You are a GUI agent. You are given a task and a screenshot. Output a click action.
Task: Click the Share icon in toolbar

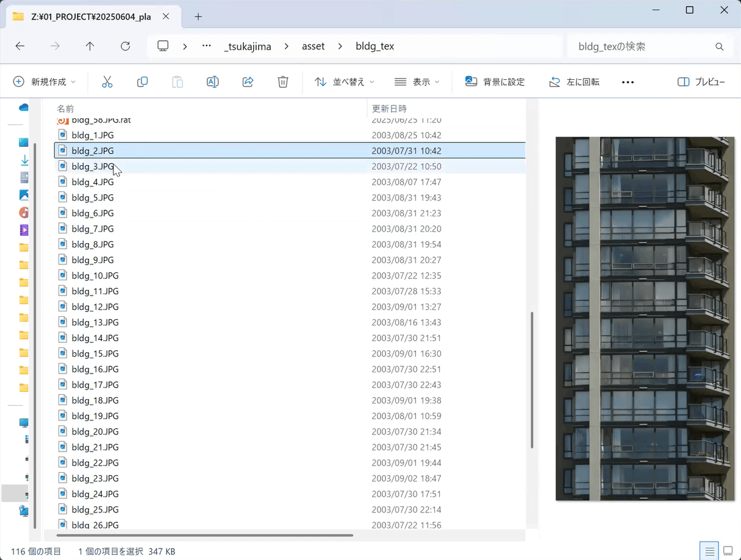click(x=248, y=82)
